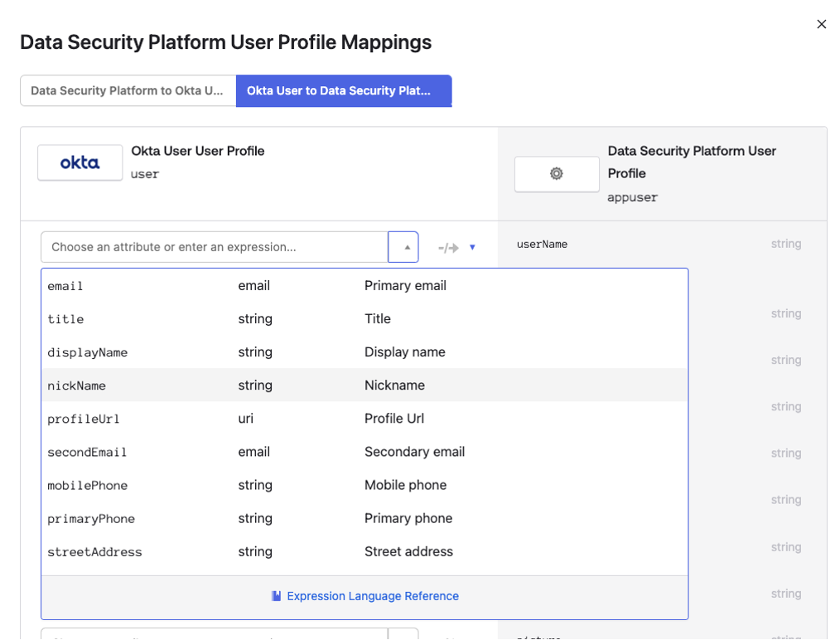840x640 pixels.
Task: Click the book icon beside Expression Language Reference
Action: pos(276,596)
